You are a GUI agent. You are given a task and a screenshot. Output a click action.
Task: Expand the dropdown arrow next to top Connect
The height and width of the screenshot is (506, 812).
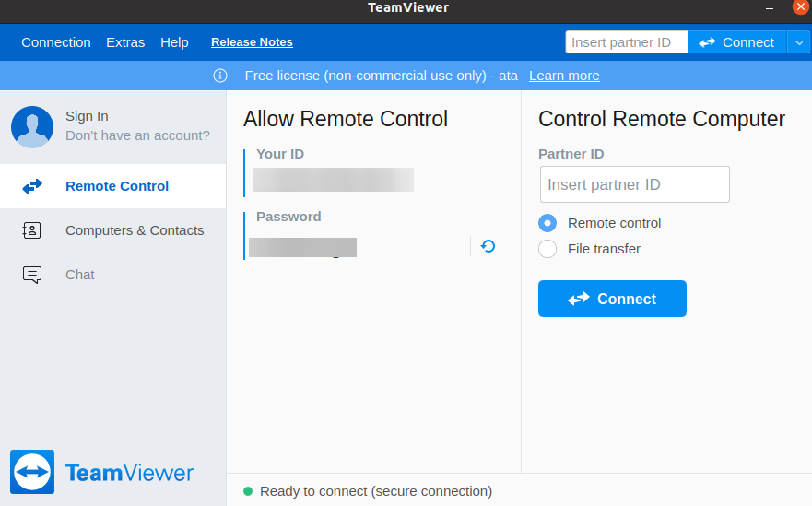click(x=799, y=42)
